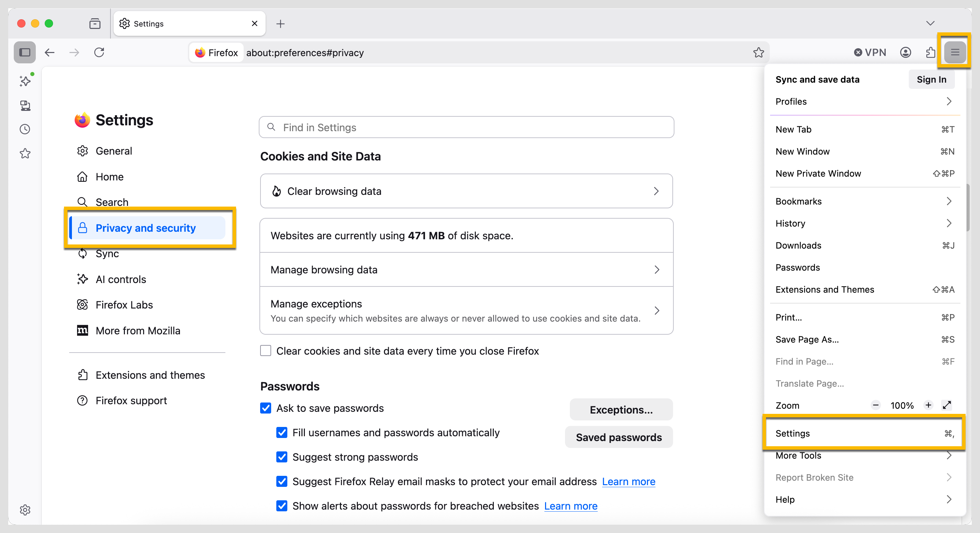Open the password Exceptions dialog
The width and height of the screenshot is (980, 533).
pos(621,409)
